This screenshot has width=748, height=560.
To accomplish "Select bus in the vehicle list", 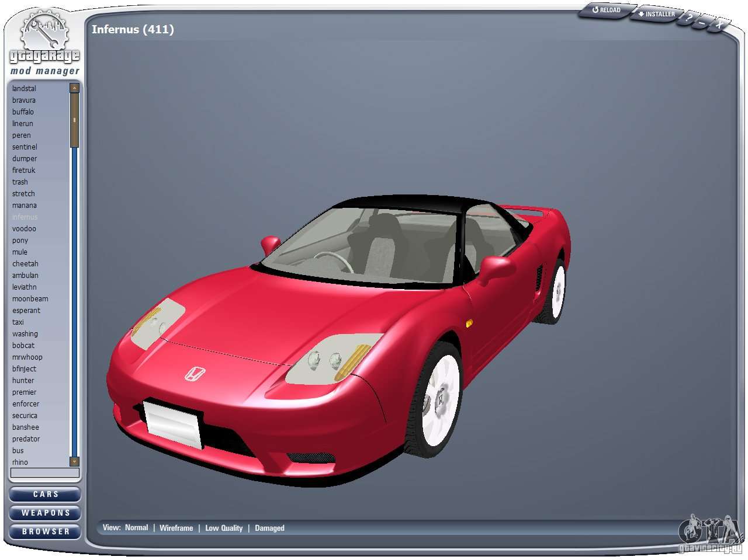I will point(18,451).
